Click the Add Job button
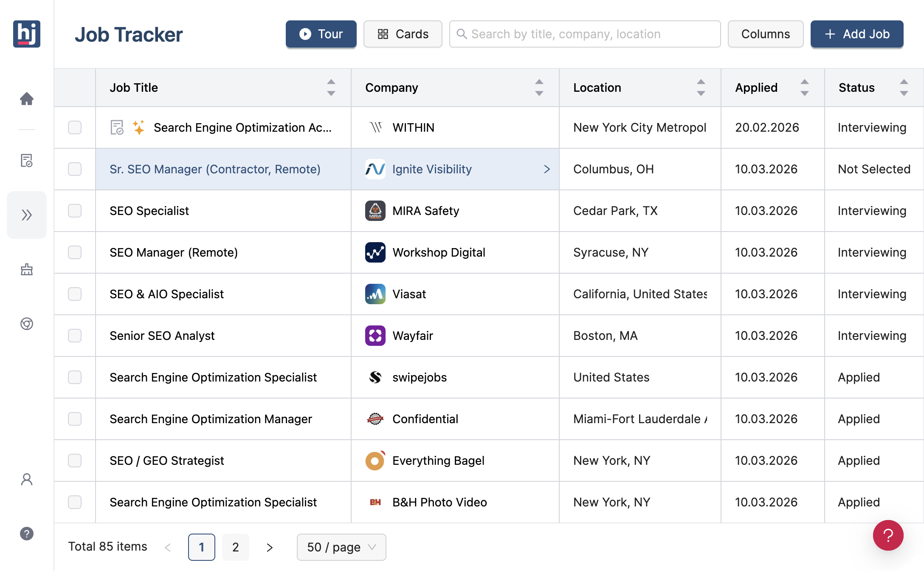This screenshot has height=571, width=924. point(857,34)
